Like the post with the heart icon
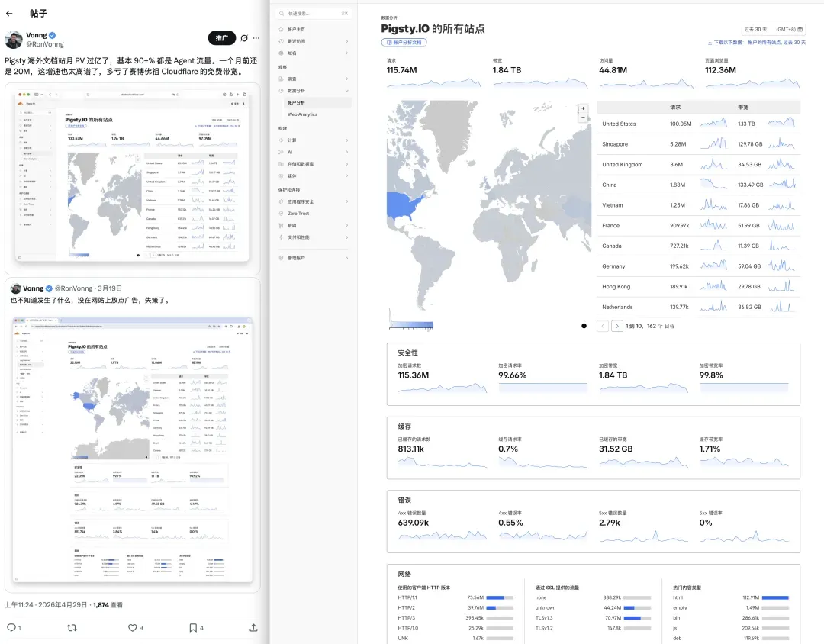The image size is (824, 644). [x=133, y=627]
